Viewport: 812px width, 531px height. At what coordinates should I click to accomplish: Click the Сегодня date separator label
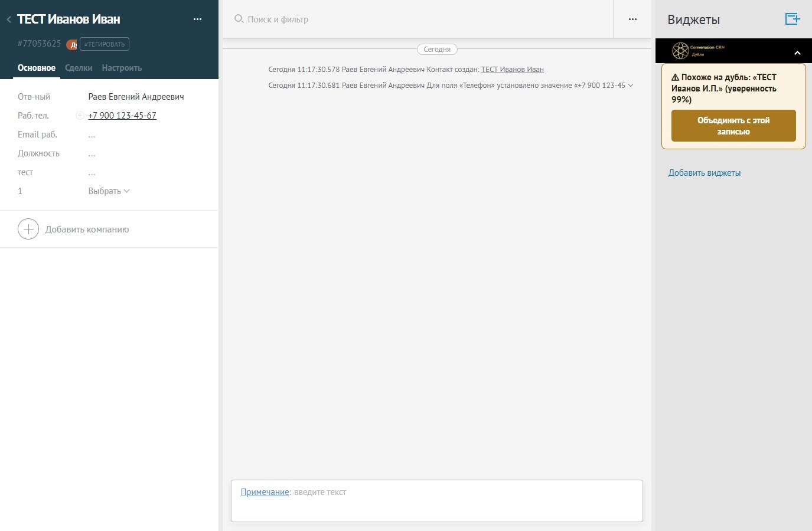[x=437, y=50]
